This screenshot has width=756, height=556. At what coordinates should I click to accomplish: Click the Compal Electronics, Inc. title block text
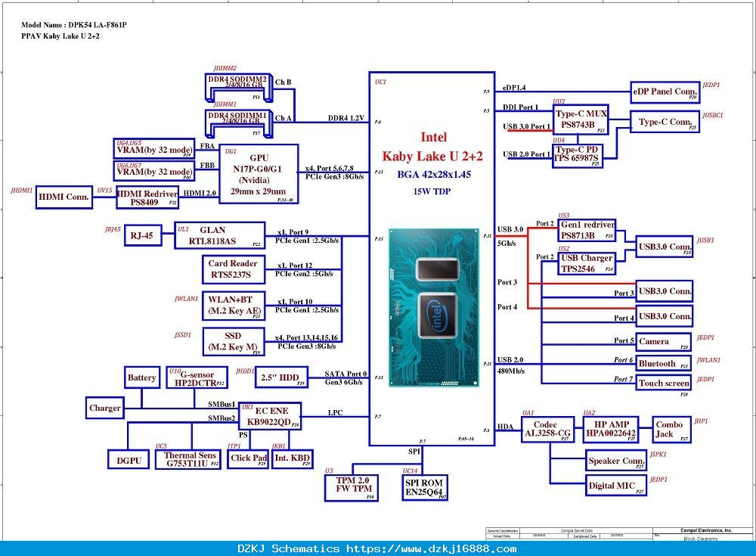click(x=706, y=530)
